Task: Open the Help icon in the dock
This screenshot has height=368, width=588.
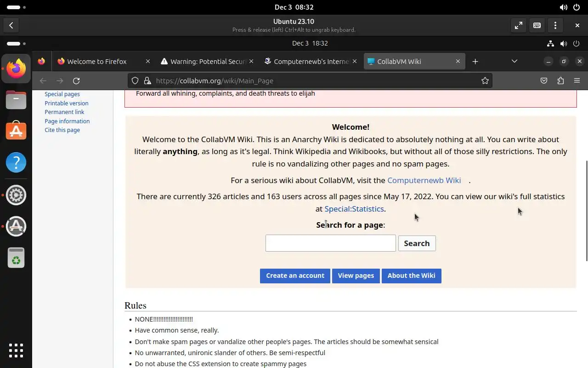Action: [16, 162]
